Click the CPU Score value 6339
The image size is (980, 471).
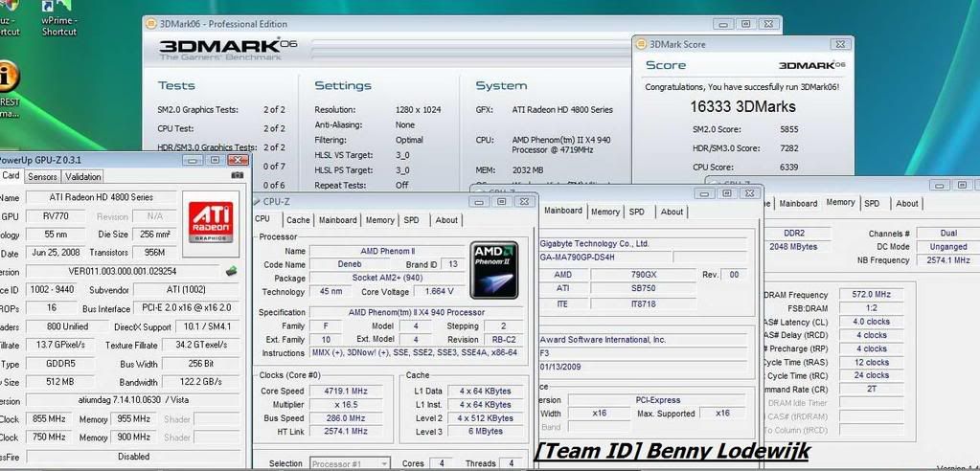pos(788,168)
